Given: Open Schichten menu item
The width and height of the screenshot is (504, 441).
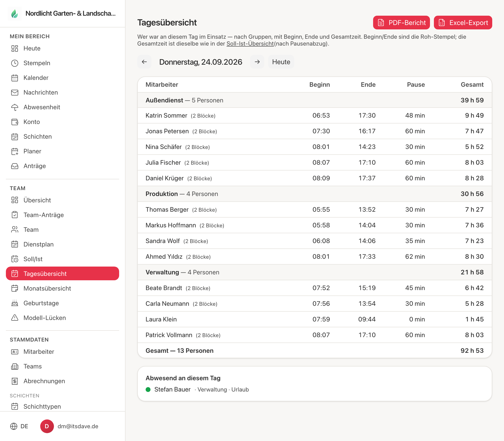Looking at the screenshot, I should point(63,136).
